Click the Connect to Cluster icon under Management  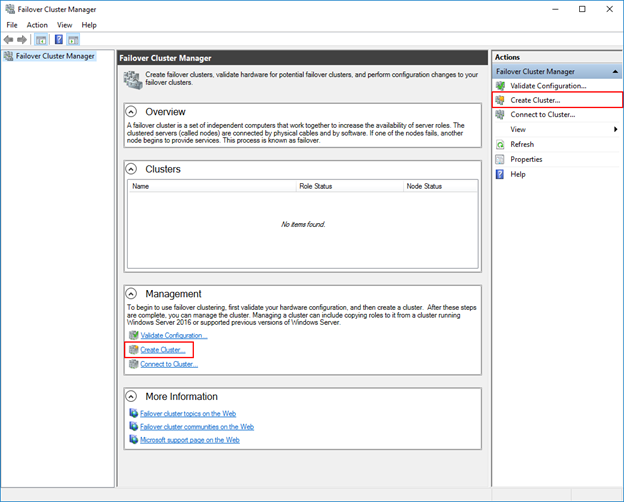pos(134,364)
